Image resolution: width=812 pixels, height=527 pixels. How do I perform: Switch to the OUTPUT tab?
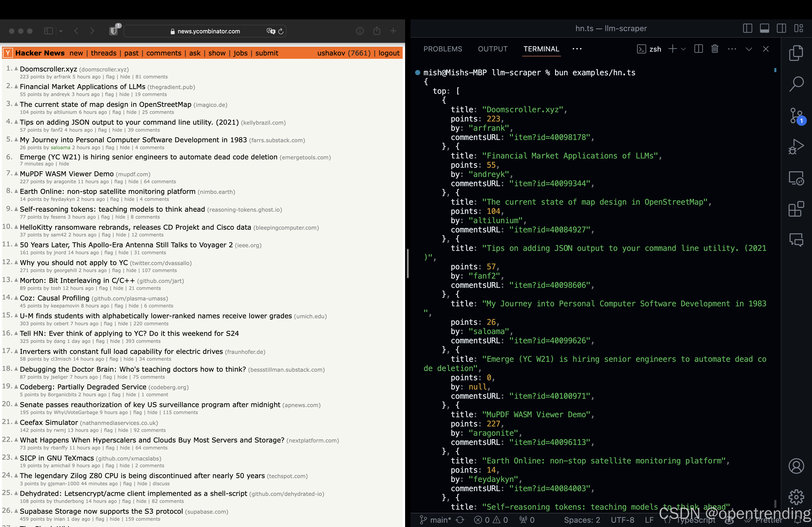coord(492,49)
